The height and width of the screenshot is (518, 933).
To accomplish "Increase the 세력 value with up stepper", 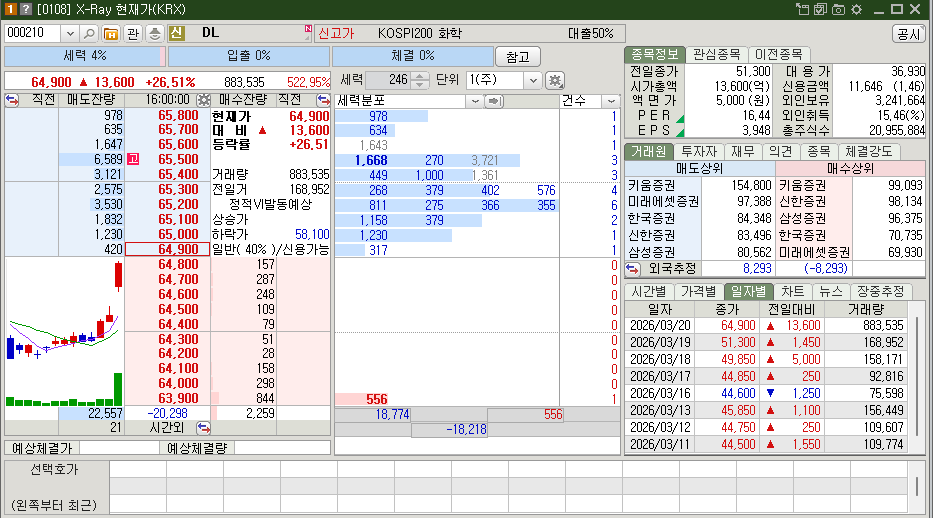I will click(x=419, y=76).
